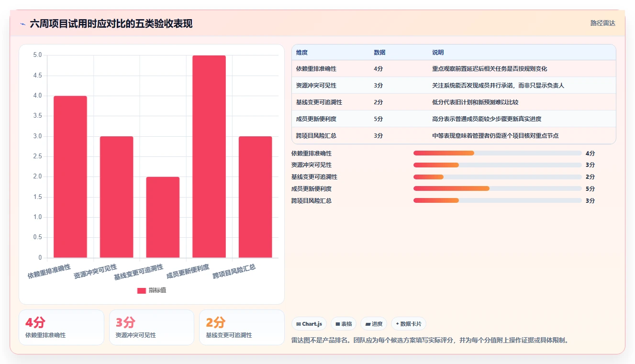Click the 基线变更可追溯性 progress bar

pyautogui.click(x=498, y=177)
